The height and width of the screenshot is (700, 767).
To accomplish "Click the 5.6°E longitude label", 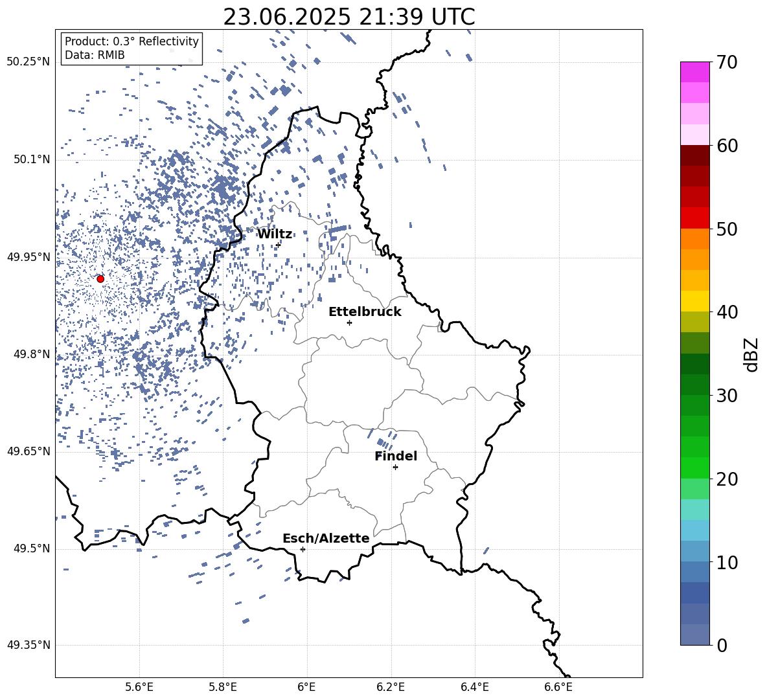I will (139, 688).
